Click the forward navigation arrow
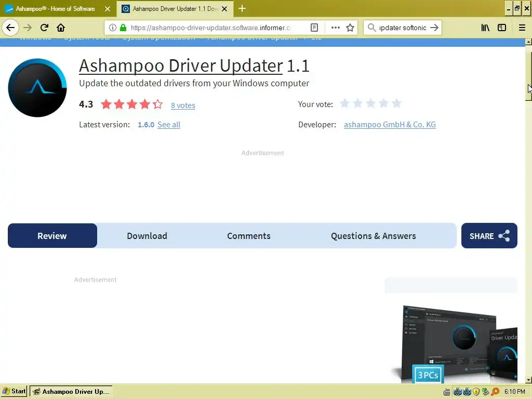The image size is (532, 399). point(28,28)
